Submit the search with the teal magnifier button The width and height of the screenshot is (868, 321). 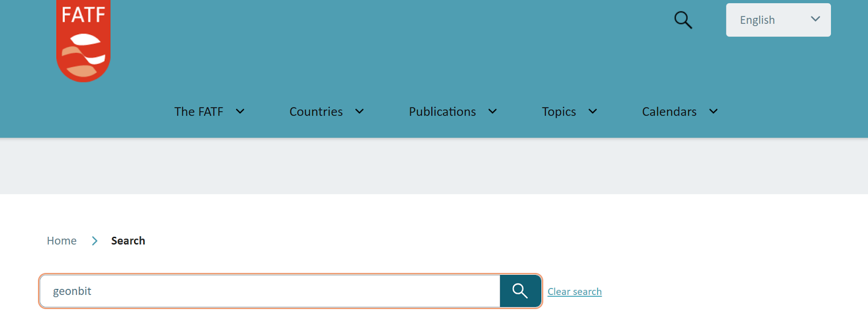coord(520,291)
